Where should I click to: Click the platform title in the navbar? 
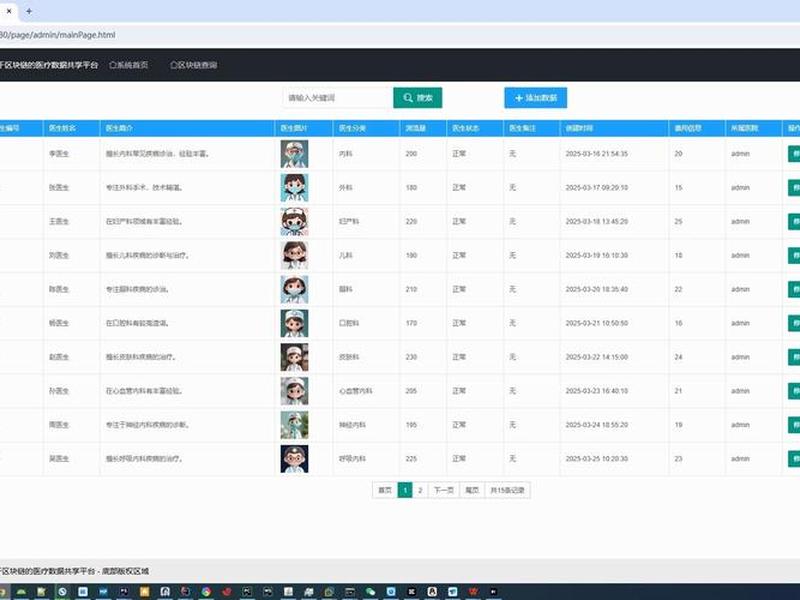tap(49, 65)
